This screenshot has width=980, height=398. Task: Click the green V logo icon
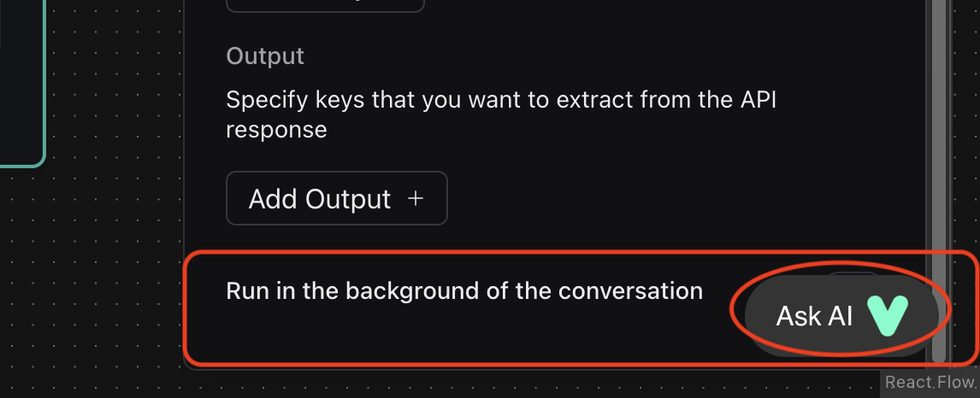(x=888, y=315)
